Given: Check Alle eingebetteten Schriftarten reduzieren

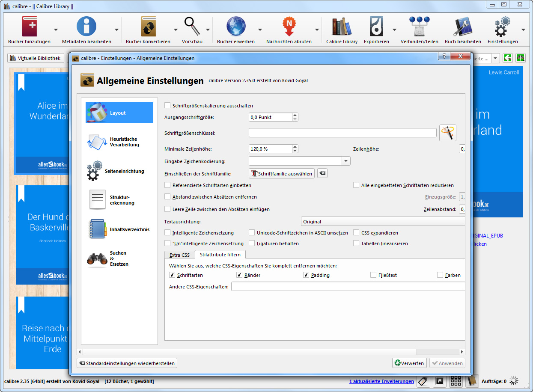Looking at the screenshot, I should click(356, 185).
